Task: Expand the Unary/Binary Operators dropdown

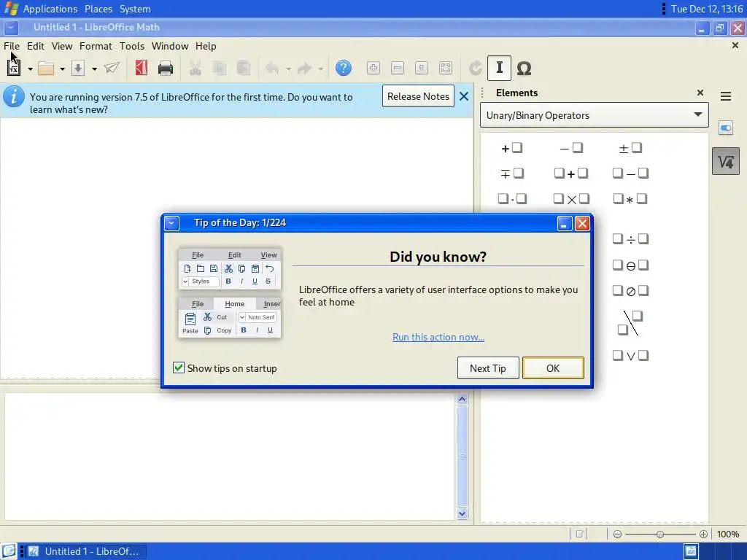Action: tap(594, 115)
